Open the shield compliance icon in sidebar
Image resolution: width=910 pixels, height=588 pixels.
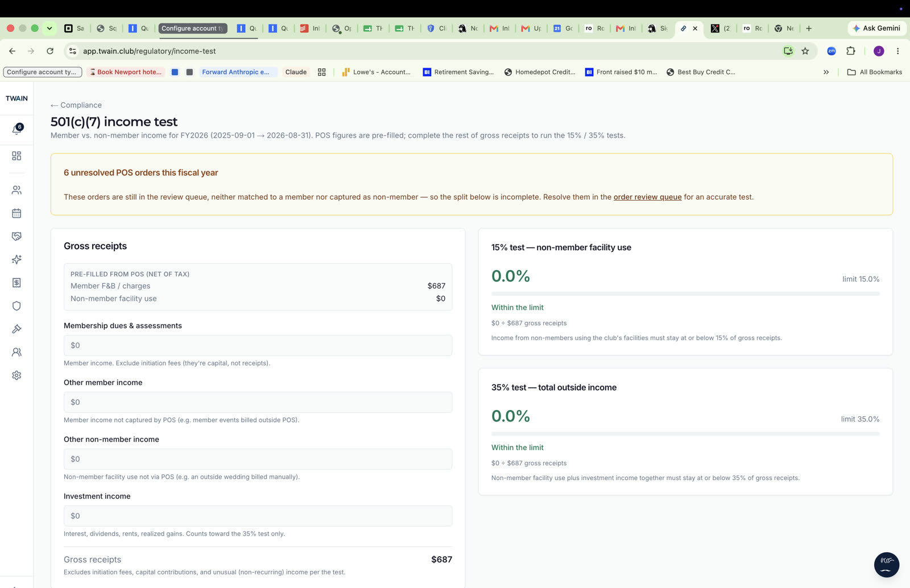coord(16,306)
